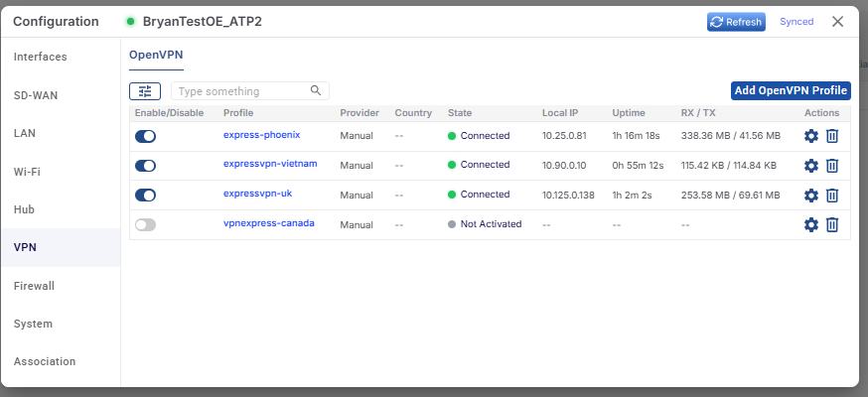This screenshot has height=397, width=868.
Task: Click Add OpenVPN Profile button
Action: point(791,90)
